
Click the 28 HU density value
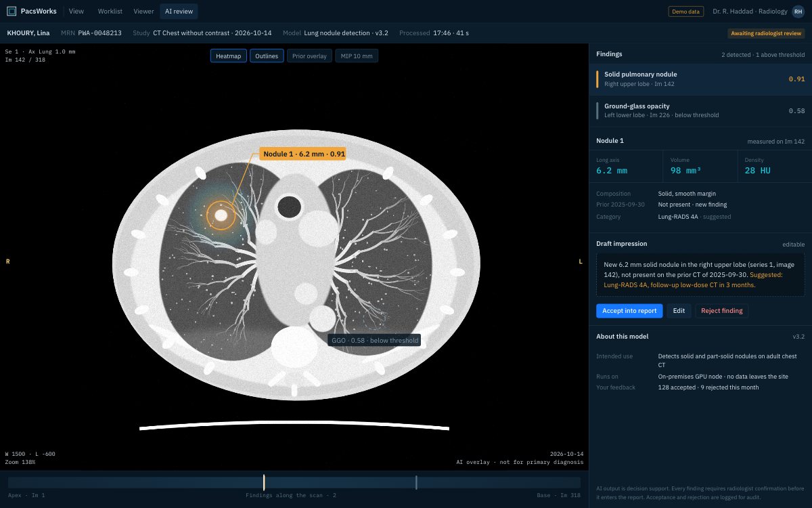pos(758,171)
